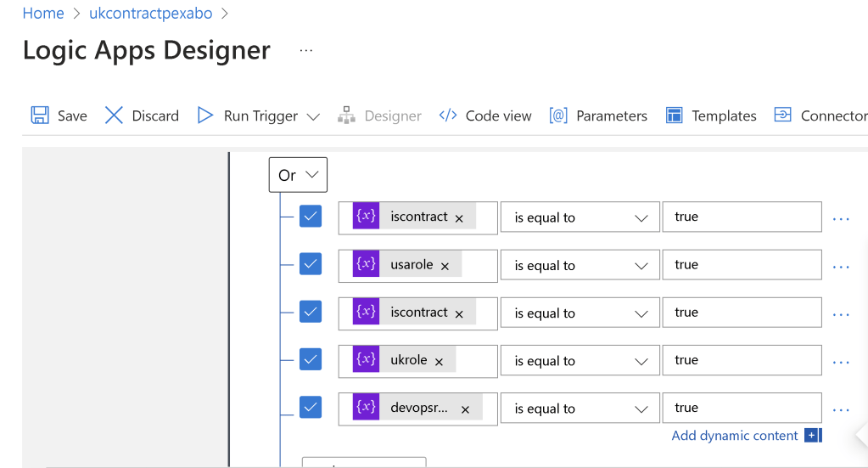Screen dimensions: 868x468
Task: Click the variable icon on first iscontract token
Action: tap(366, 216)
